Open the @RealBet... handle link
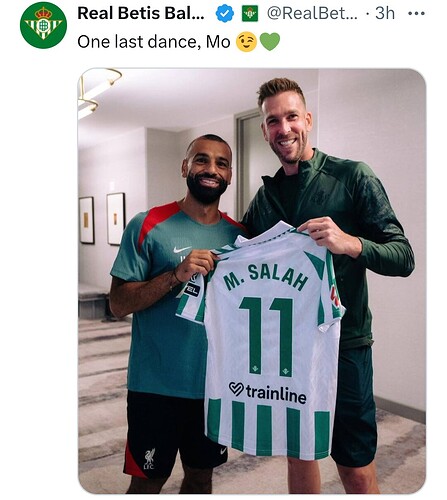 [312, 14]
